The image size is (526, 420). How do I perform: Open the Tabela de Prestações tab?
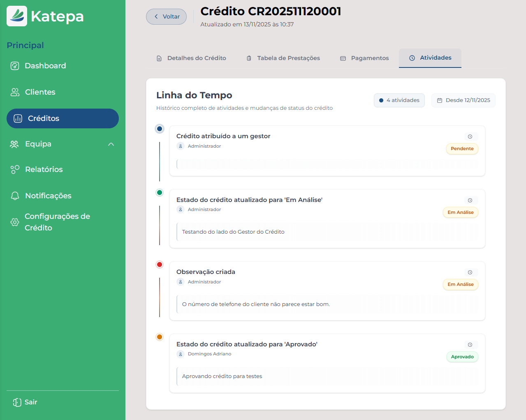point(283,58)
